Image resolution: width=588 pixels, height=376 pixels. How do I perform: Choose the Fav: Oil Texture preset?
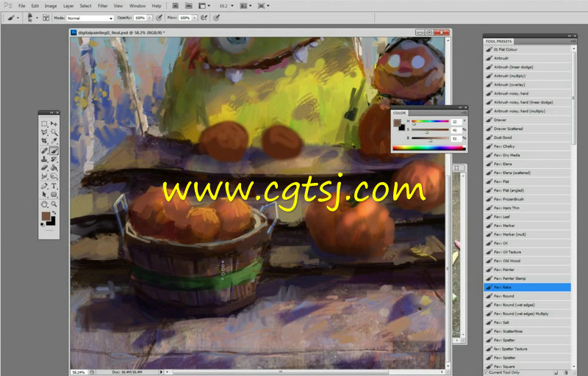[527, 252]
